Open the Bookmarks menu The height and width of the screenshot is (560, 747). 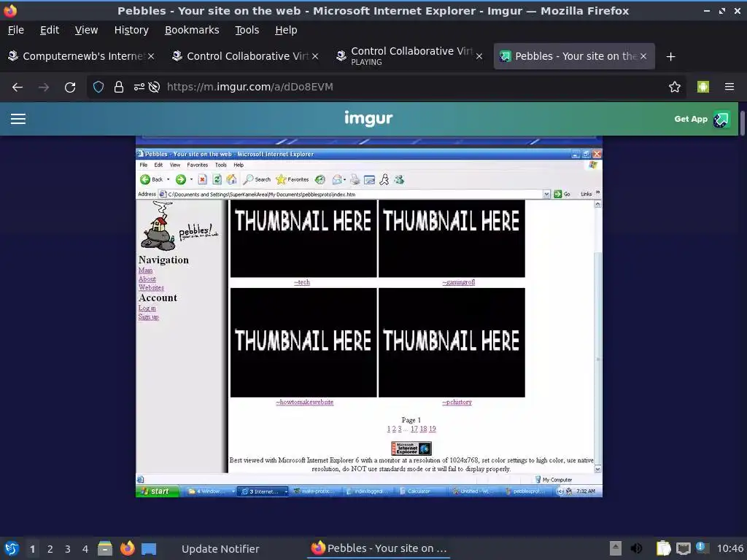tap(192, 30)
